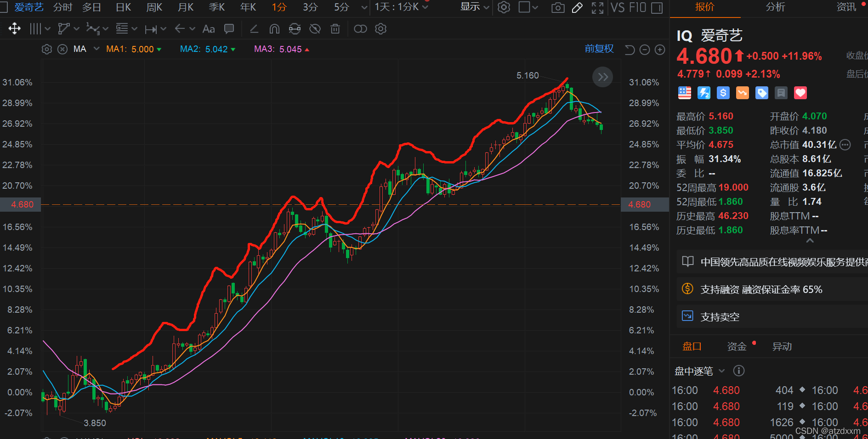Zoom in the chart with plus icon
This screenshot has width=868, height=439.
point(660,50)
